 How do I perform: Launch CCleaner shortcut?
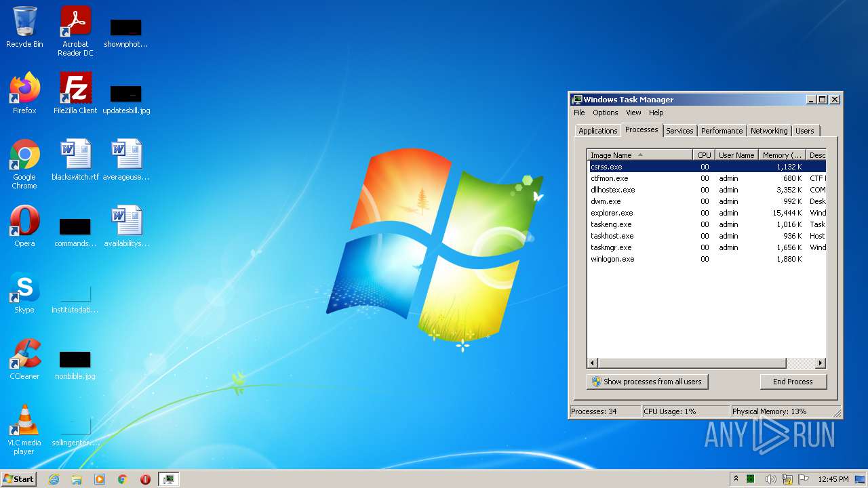click(x=24, y=359)
